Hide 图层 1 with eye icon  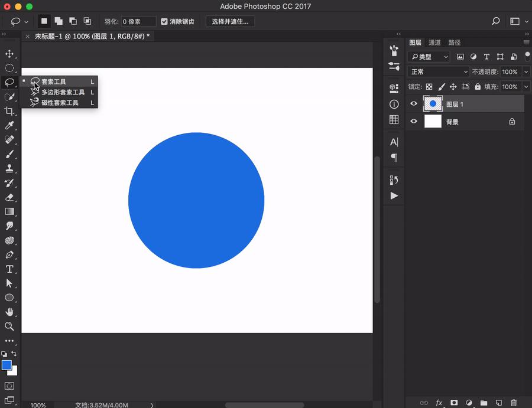414,104
